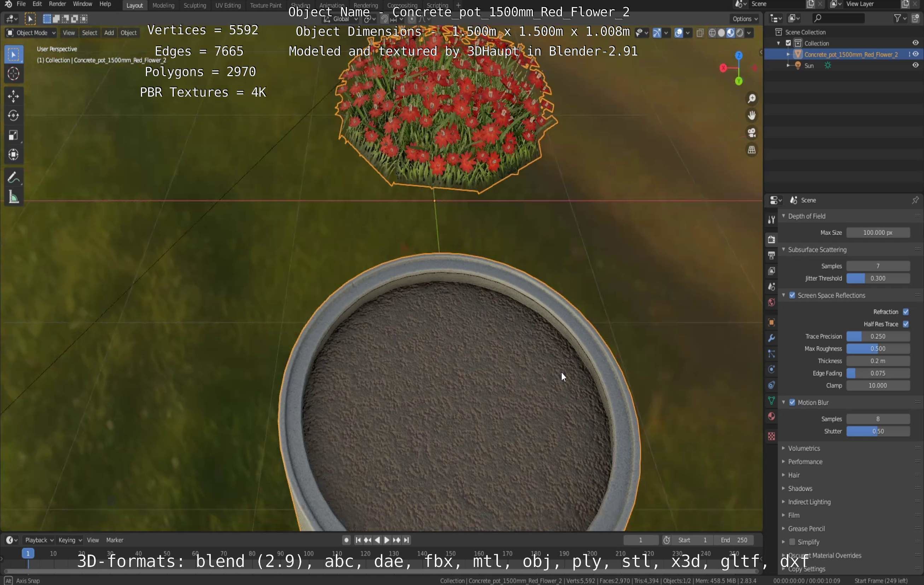Open the Object Constraint properties tab
The width and height of the screenshot is (924, 585).
771,385
